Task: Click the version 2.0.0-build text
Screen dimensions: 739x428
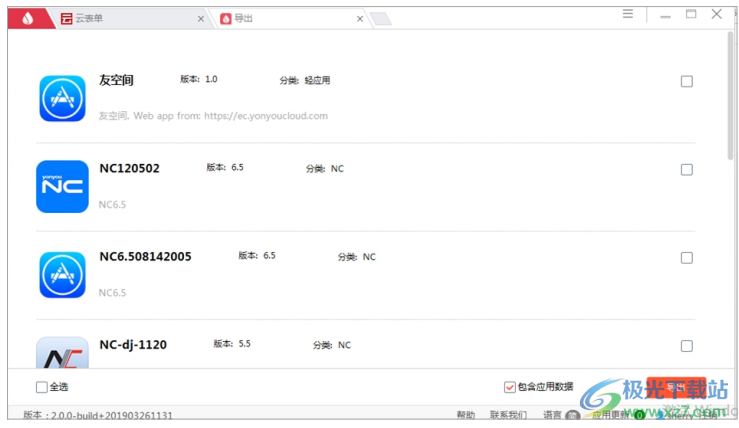Action: tap(98, 415)
